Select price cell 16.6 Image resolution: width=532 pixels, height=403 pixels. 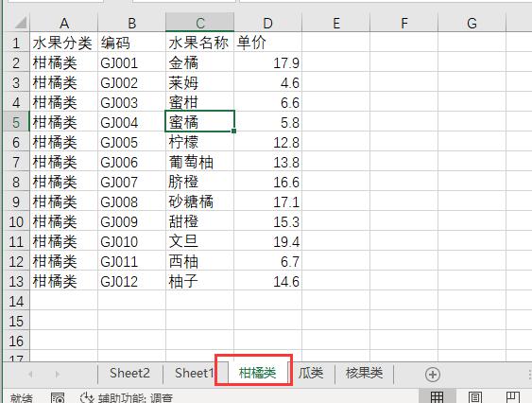pyautogui.click(x=267, y=182)
